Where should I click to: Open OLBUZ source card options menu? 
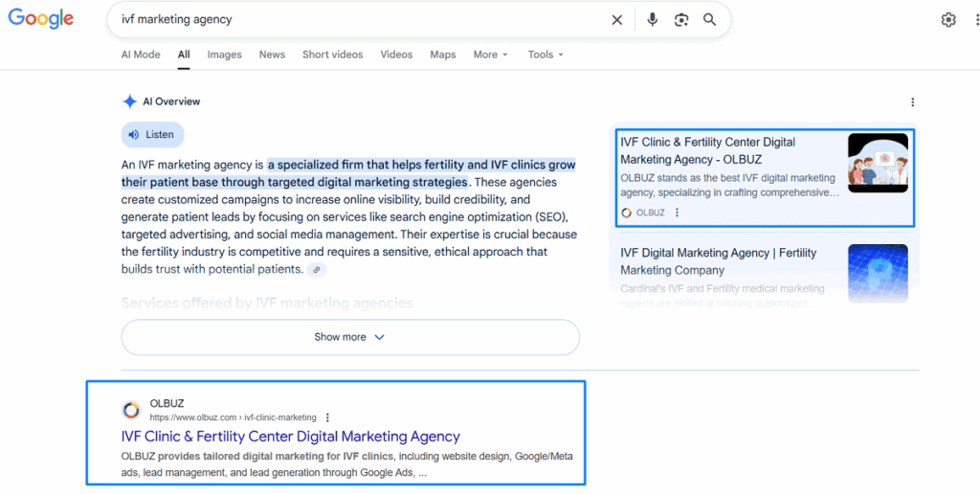(677, 213)
